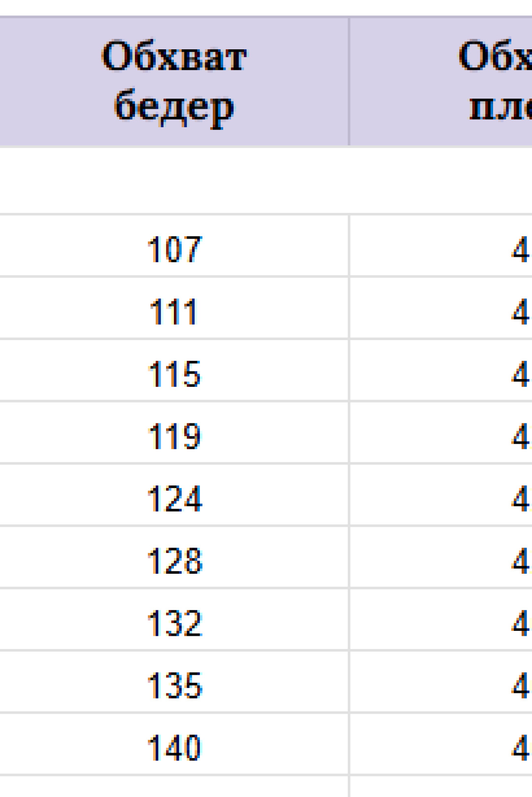Click the cell showing 132
This screenshot has height=797, width=532.
click(x=174, y=620)
